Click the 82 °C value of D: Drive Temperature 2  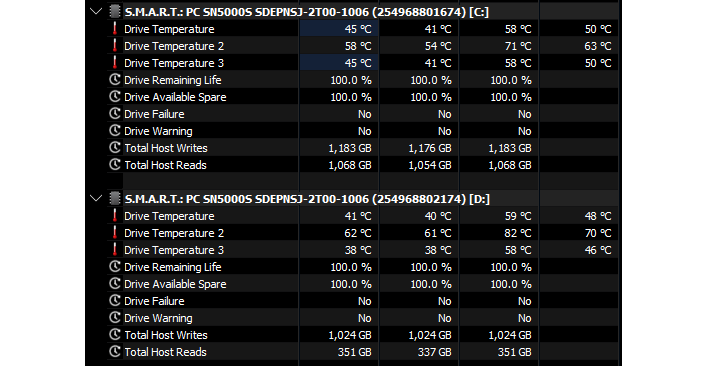click(x=518, y=233)
